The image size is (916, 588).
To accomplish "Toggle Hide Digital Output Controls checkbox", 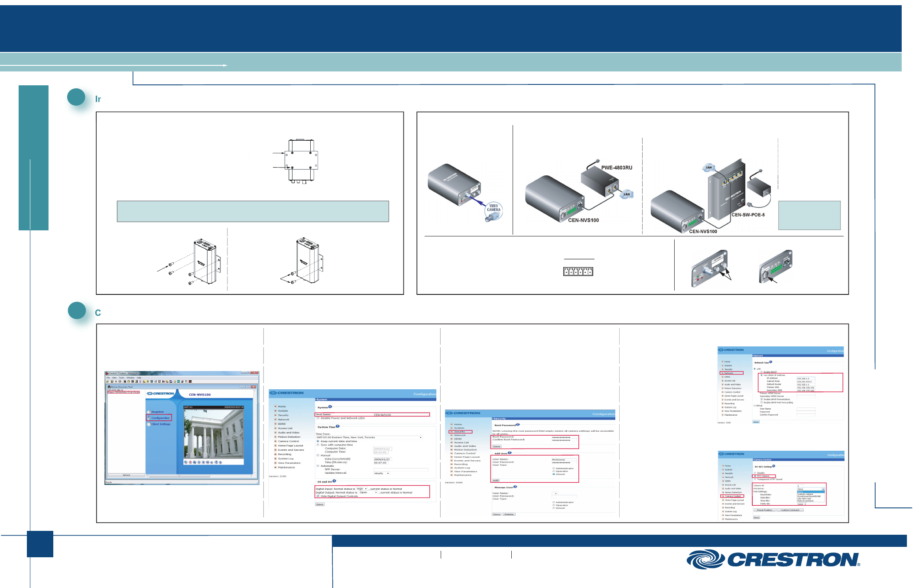I will pyautogui.click(x=318, y=496).
